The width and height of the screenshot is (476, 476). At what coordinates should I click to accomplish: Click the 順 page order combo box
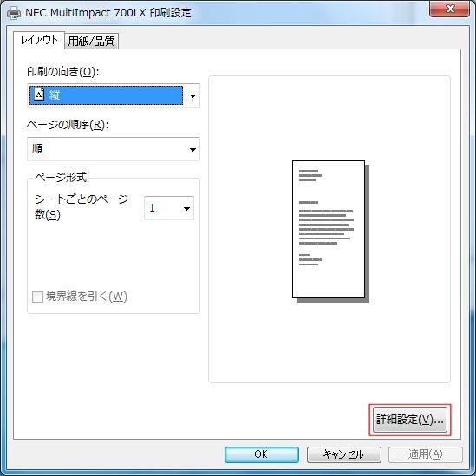pyautogui.click(x=114, y=149)
